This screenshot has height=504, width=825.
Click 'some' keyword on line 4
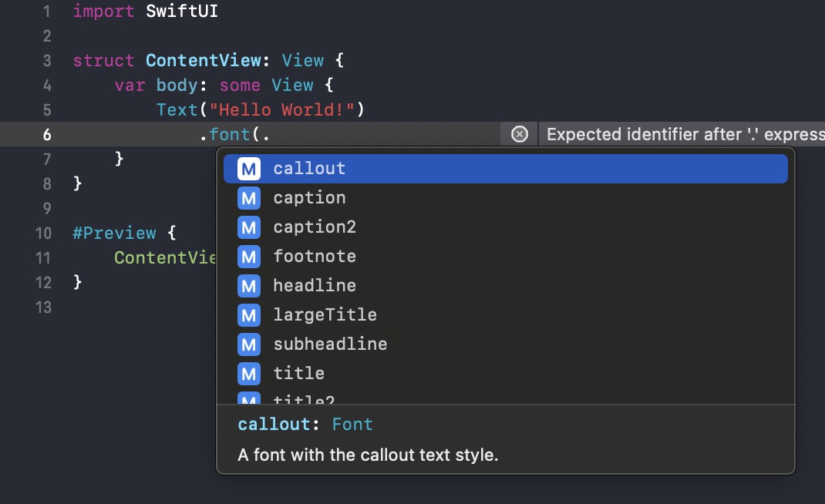[x=240, y=86]
